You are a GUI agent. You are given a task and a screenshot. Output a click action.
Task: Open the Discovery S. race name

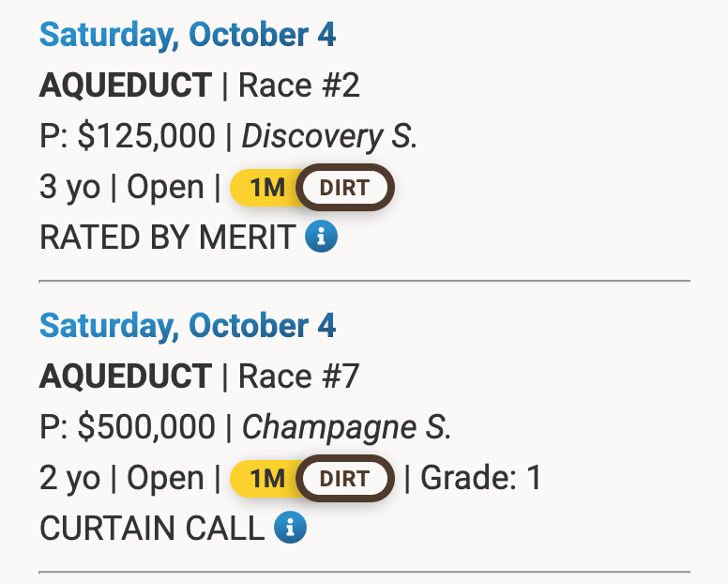pyautogui.click(x=329, y=137)
